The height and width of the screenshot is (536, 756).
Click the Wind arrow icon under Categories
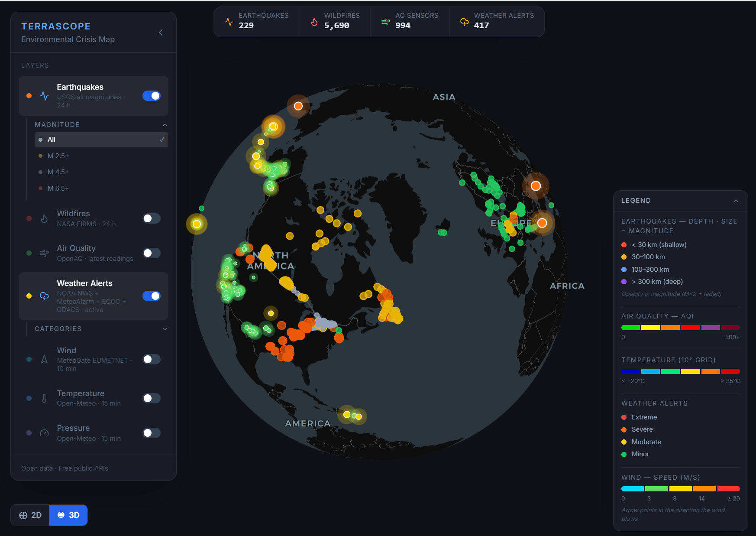coord(44,359)
